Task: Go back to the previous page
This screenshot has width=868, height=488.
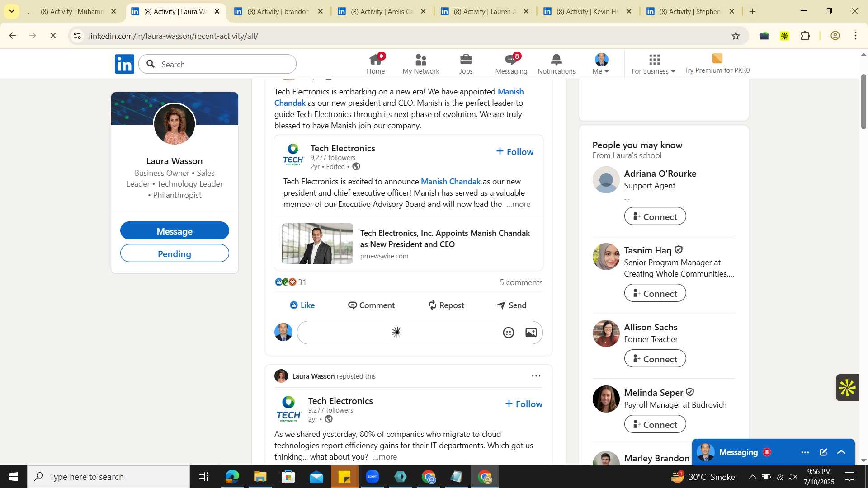Action: coord(12,36)
